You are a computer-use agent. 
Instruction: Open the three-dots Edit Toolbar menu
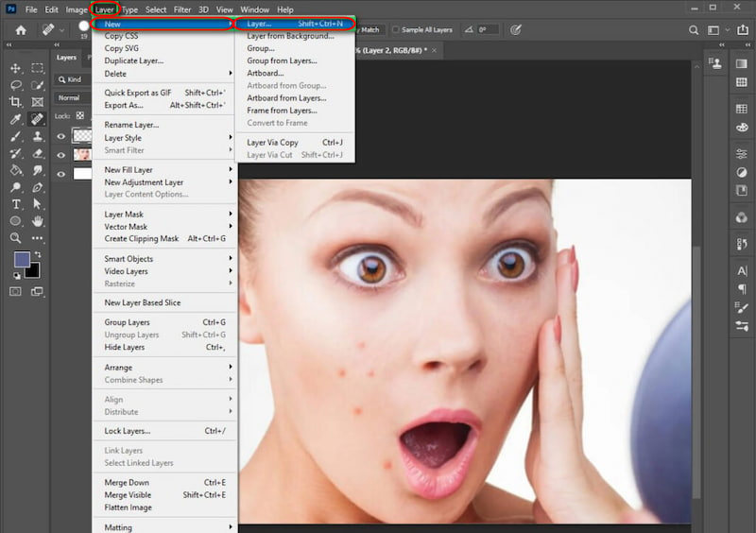click(37, 238)
